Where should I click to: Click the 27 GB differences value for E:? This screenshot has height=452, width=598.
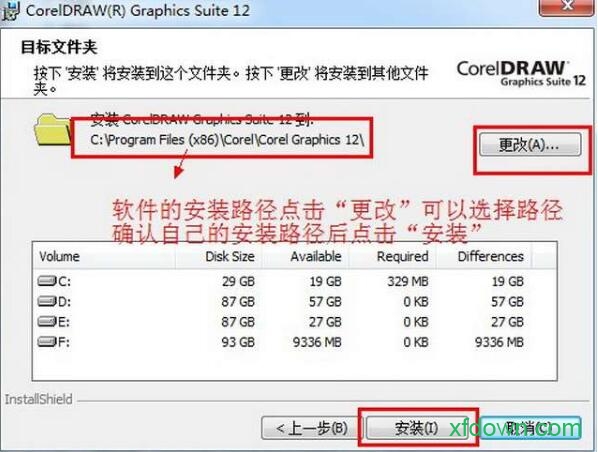click(x=507, y=322)
